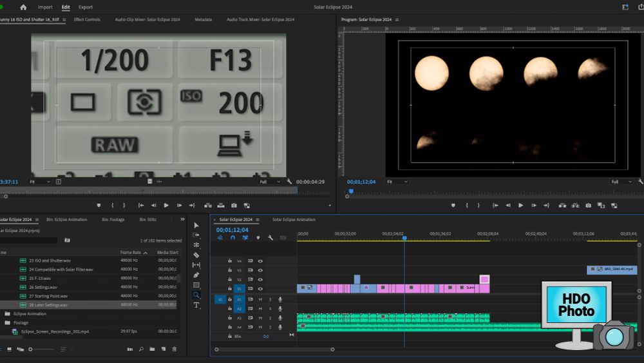Mute audio track A3

point(260,318)
